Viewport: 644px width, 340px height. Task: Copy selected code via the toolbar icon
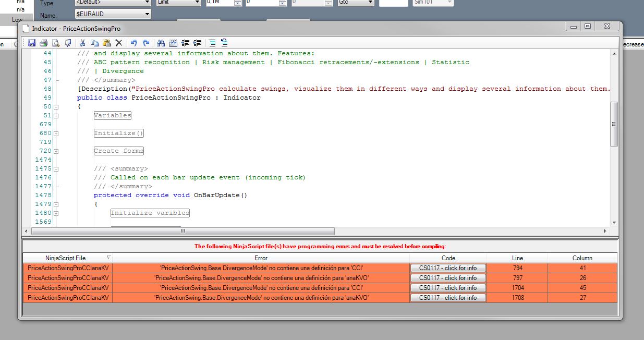[94, 43]
